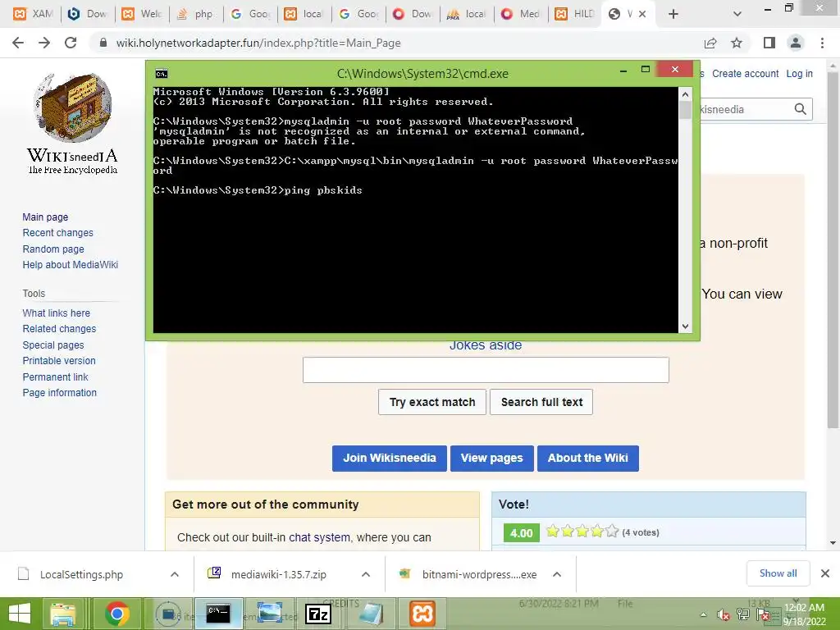Open Recent changes
The image size is (840, 630).
(x=58, y=233)
